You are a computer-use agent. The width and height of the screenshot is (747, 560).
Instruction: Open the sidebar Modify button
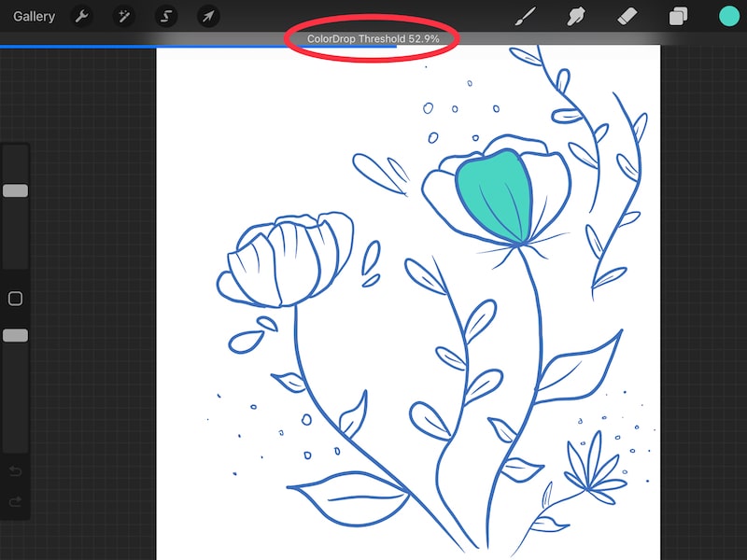click(14, 297)
